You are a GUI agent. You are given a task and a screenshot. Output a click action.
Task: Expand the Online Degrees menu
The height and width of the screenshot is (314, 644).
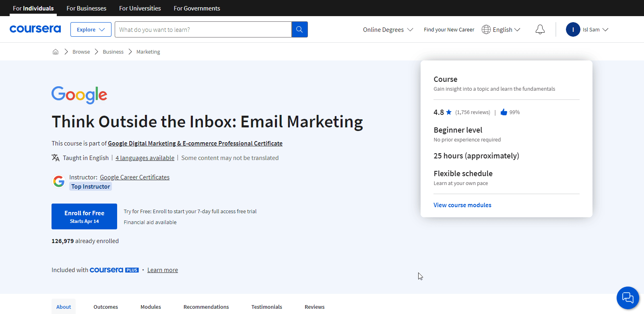(x=388, y=29)
